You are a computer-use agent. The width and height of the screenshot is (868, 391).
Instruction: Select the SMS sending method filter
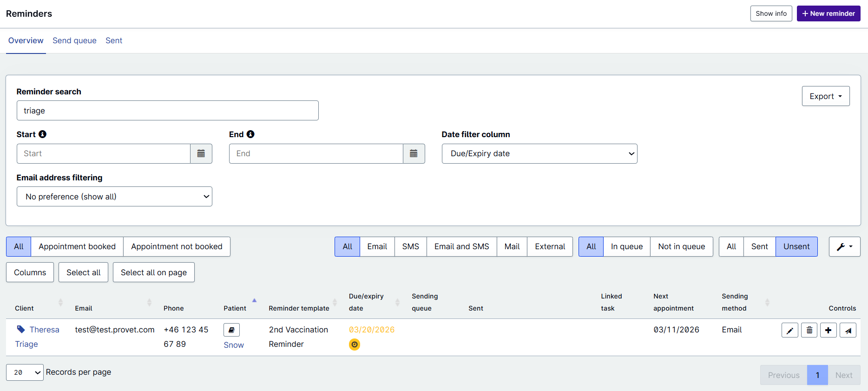(x=411, y=246)
